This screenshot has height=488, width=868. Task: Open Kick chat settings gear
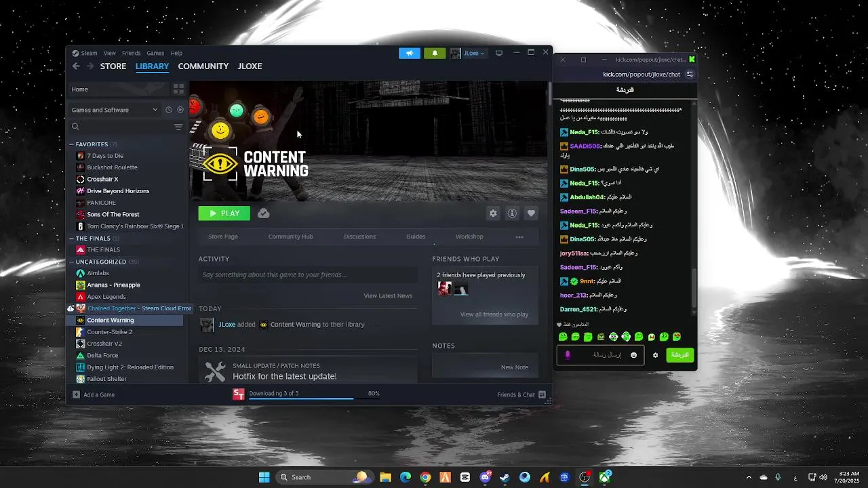tap(655, 355)
